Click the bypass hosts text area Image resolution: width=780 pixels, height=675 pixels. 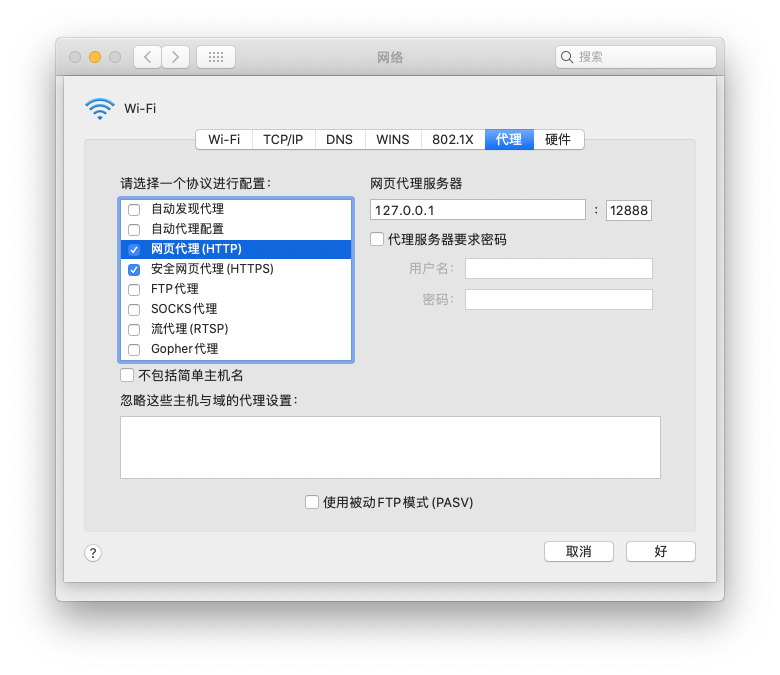tap(390, 448)
